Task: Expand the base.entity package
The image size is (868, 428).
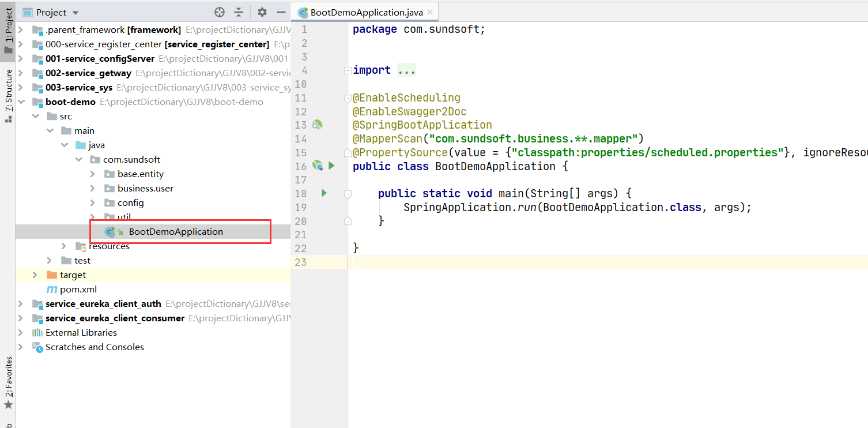Action: (x=93, y=174)
